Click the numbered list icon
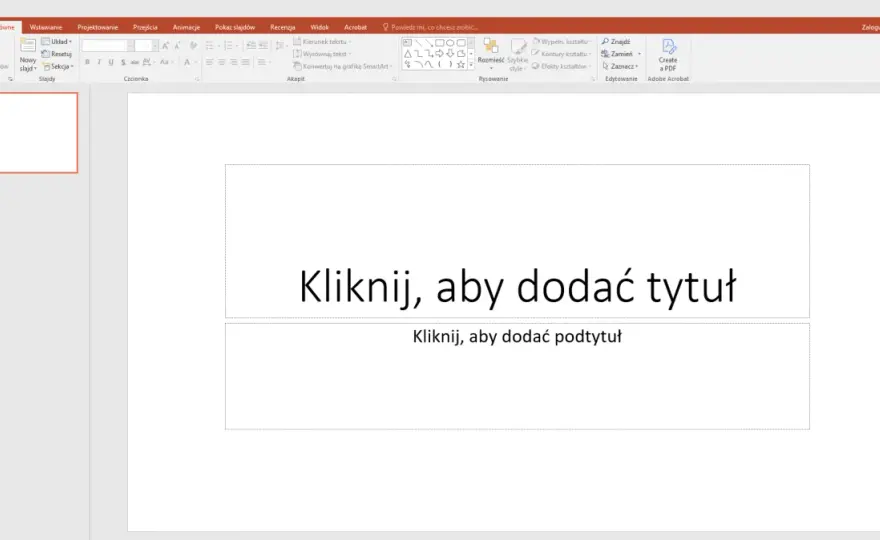Viewport: 880px width, 540px height. (x=228, y=45)
